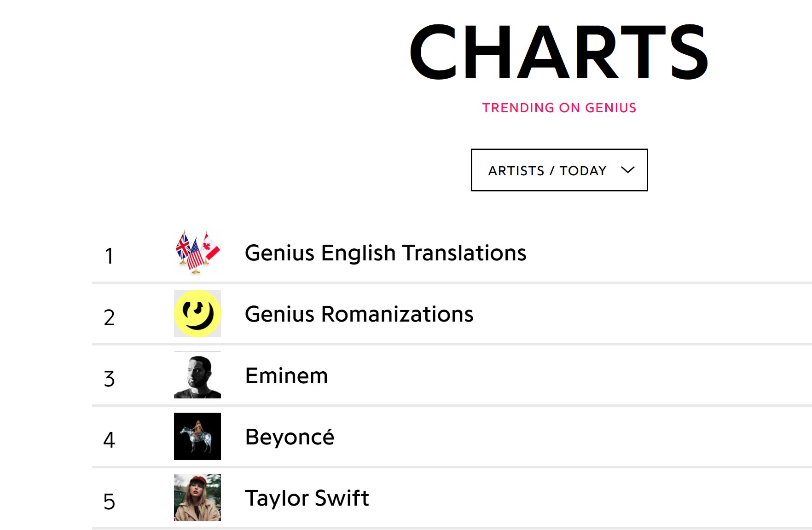Viewport: 812px width, 530px height.
Task: Open the Artists / Today chart filter dropdown
Action: [559, 170]
